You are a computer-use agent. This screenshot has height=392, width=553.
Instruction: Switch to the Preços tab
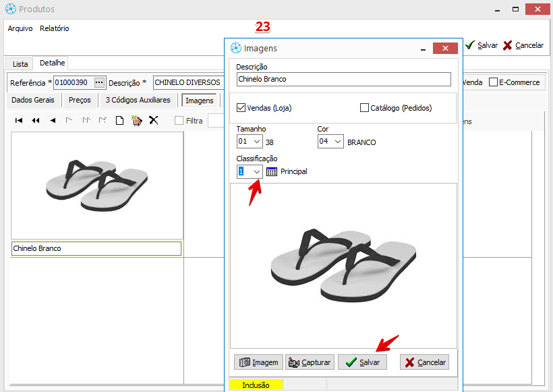[80, 100]
